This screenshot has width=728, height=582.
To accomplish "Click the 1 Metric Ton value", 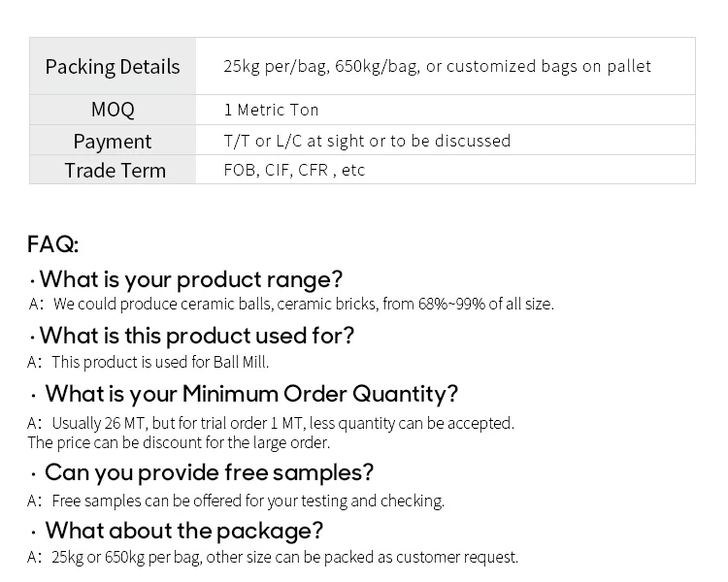I will (271, 110).
